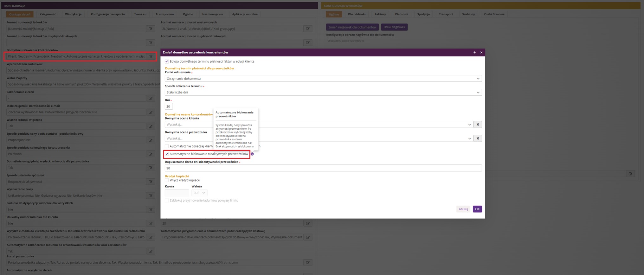Edit Wysyłka e-maila do klienta setting
The width and height of the screenshot is (644, 275).
tap(151, 237)
